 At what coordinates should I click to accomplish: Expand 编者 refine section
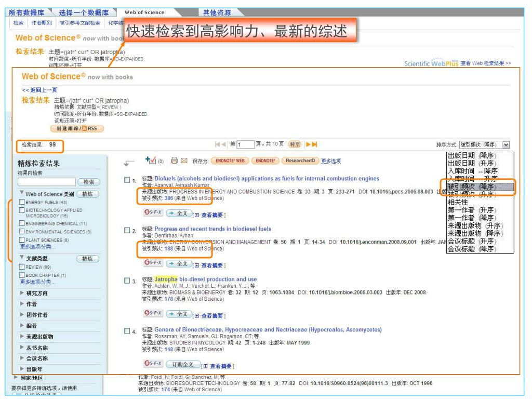coord(22,325)
